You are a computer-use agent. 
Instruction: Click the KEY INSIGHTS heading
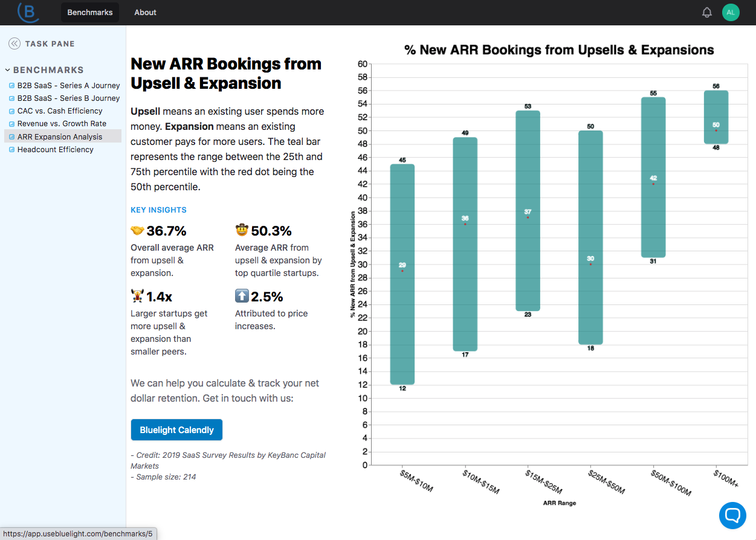[x=159, y=210]
